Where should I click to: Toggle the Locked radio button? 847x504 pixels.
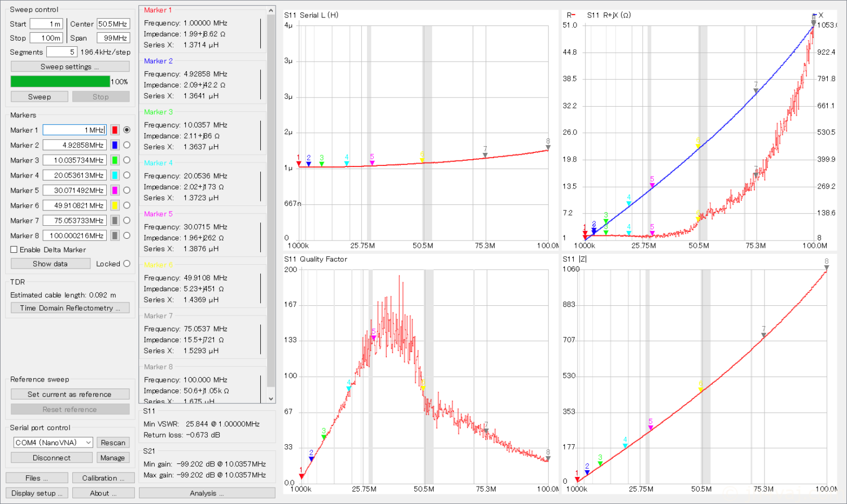(126, 264)
